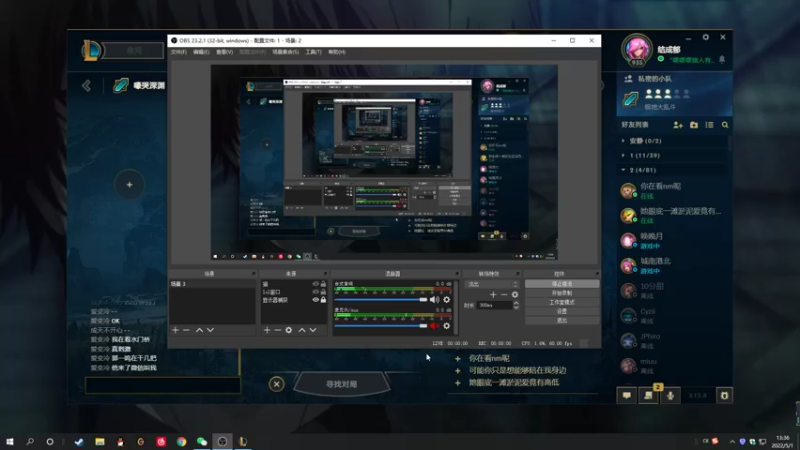Go back with League client arrow
The image size is (800, 450).
[x=86, y=85]
